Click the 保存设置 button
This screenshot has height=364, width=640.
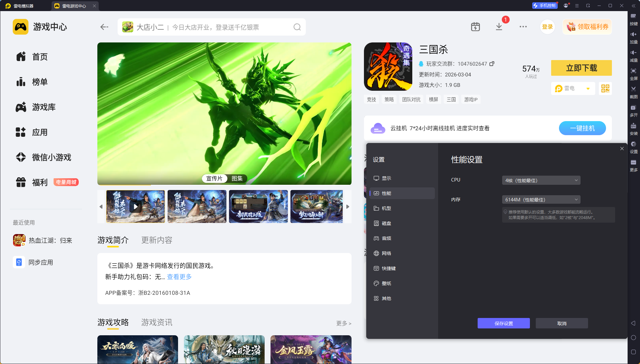tap(503, 323)
